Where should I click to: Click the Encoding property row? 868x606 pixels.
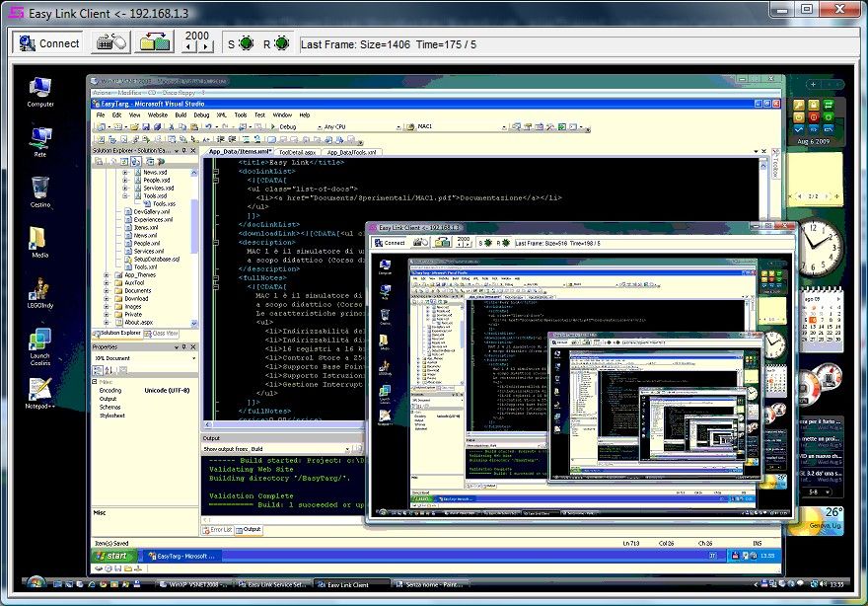tap(145, 391)
